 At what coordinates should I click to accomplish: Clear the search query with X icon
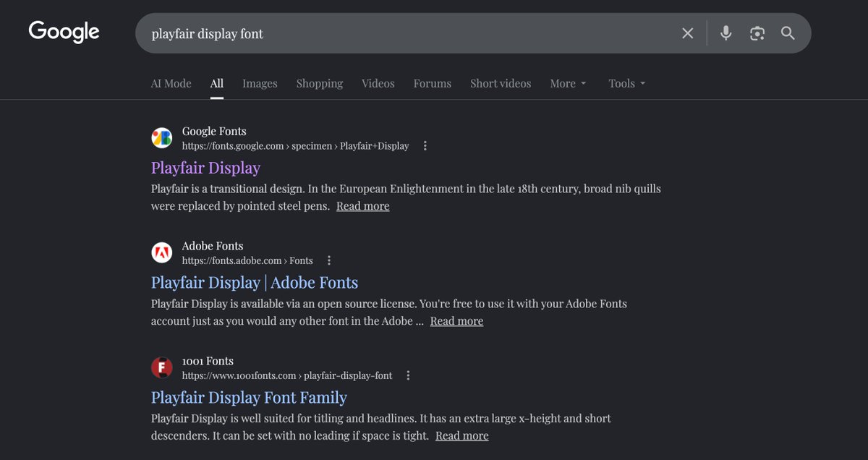pyautogui.click(x=688, y=33)
